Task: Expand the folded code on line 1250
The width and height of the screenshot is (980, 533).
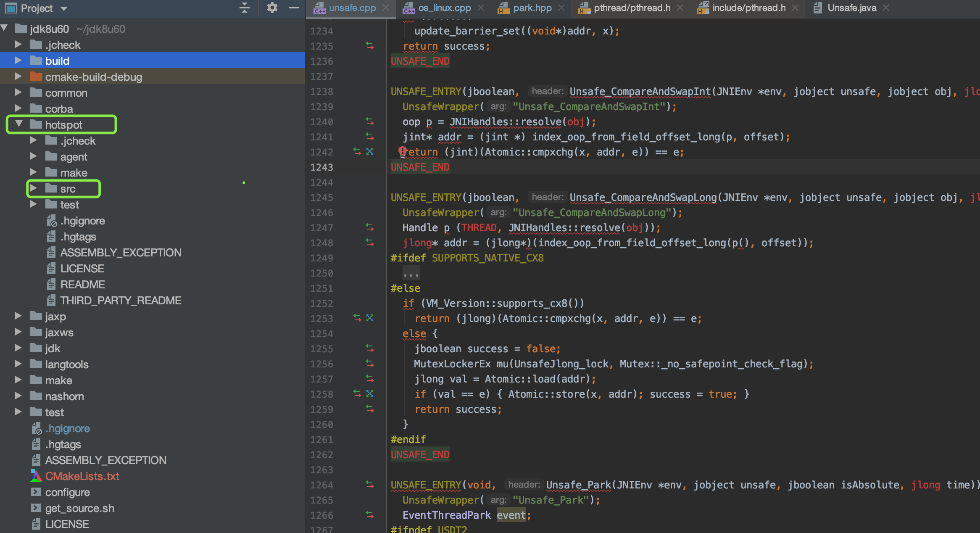Action: click(411, 273)
